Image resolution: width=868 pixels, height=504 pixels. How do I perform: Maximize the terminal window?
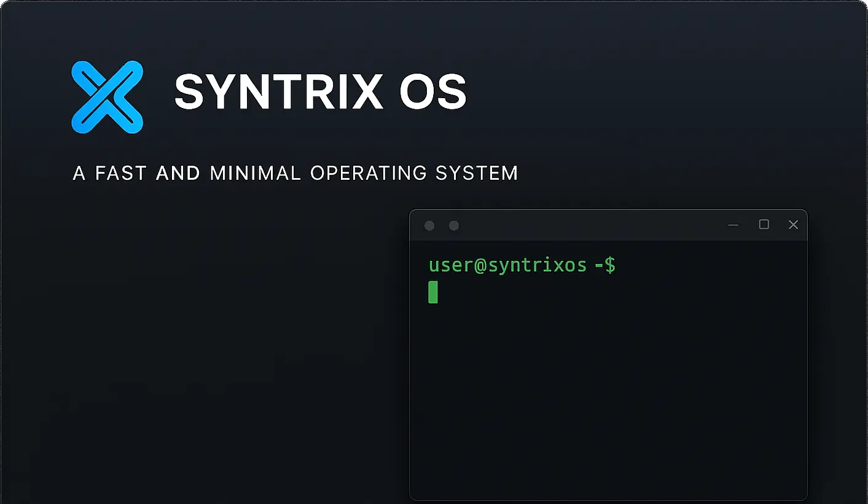tap(764, 225)
